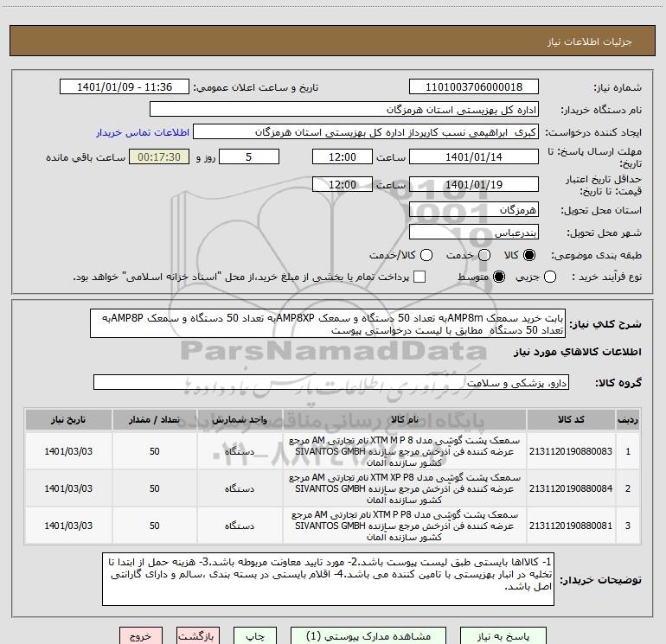The width and height of the screenshot is (666, 644).
Task: Click the XTM XP P8 hearing aid name
Action: coord(405,488)
